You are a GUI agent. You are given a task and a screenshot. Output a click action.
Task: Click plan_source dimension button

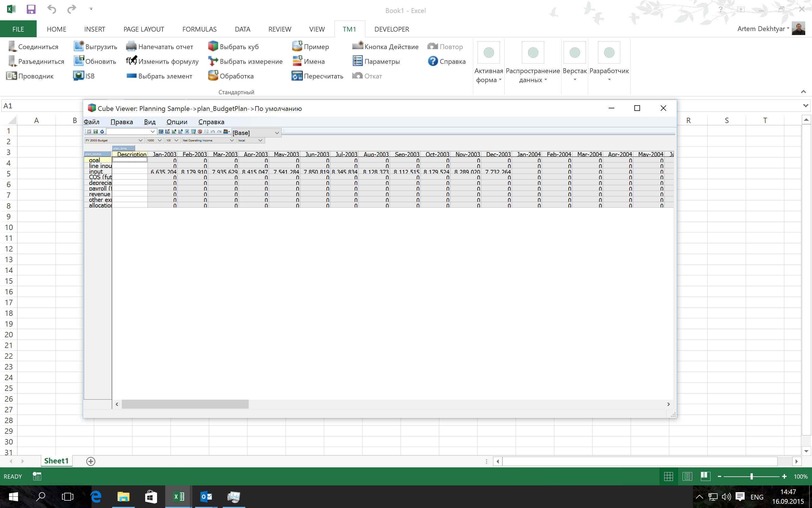[x=97, y=154]
